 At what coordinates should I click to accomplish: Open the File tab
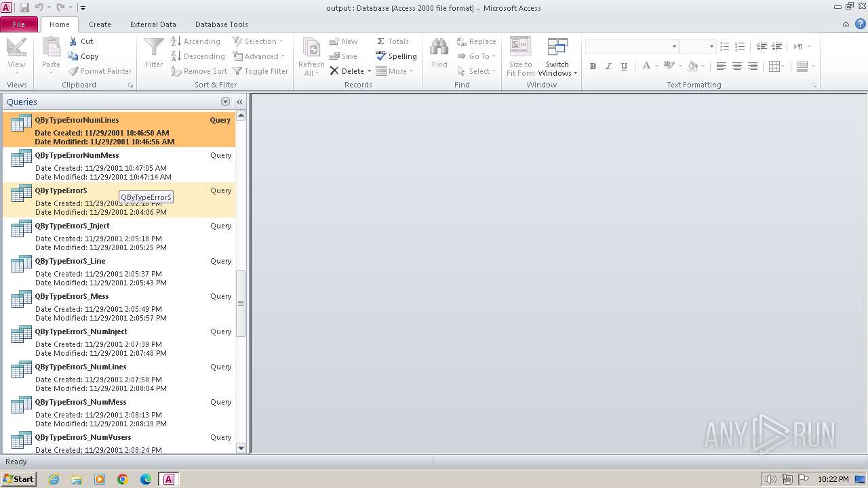(x=19, y=24)
